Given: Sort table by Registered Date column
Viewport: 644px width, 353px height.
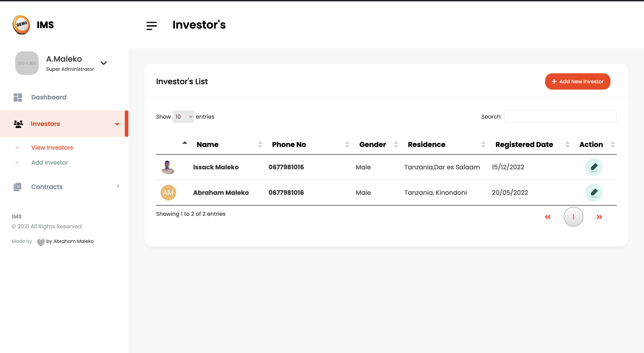Looking at the screenshot, I should coord(524,144).
